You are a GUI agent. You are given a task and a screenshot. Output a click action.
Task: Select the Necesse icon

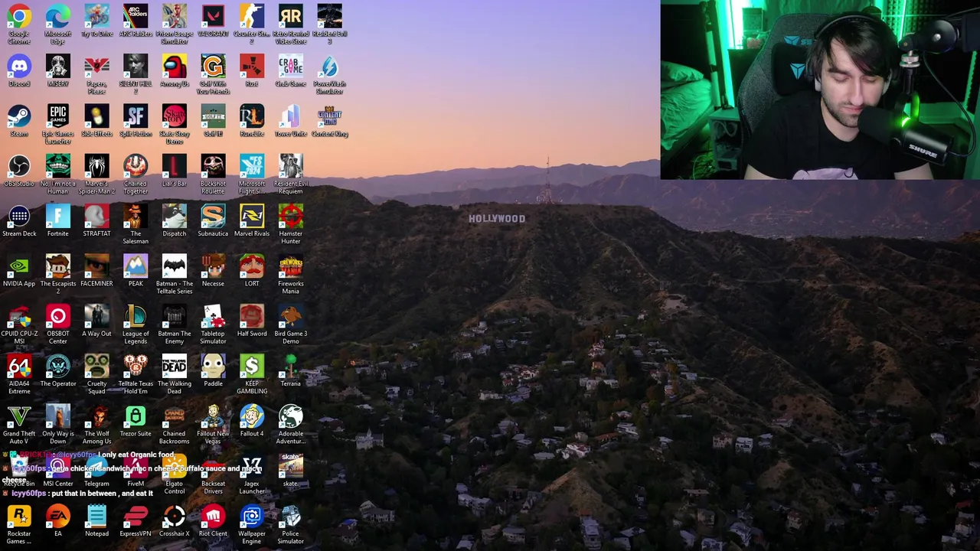pos(213,266)
